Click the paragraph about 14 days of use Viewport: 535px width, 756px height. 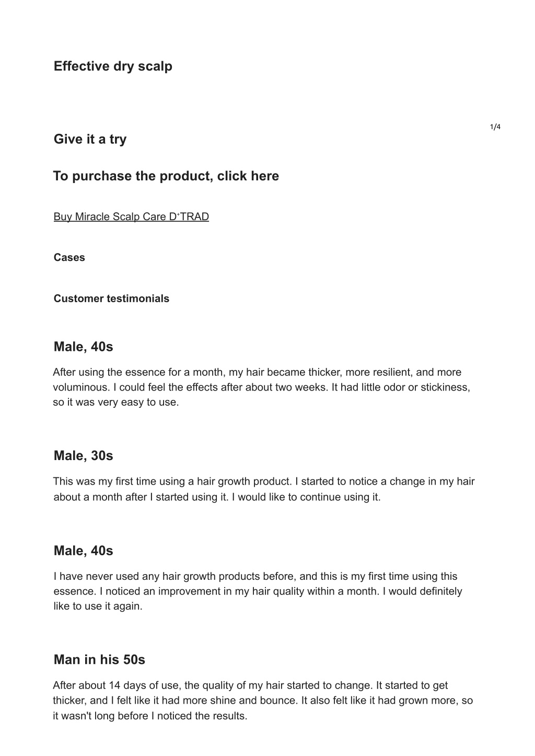click(x=263, y=701)
